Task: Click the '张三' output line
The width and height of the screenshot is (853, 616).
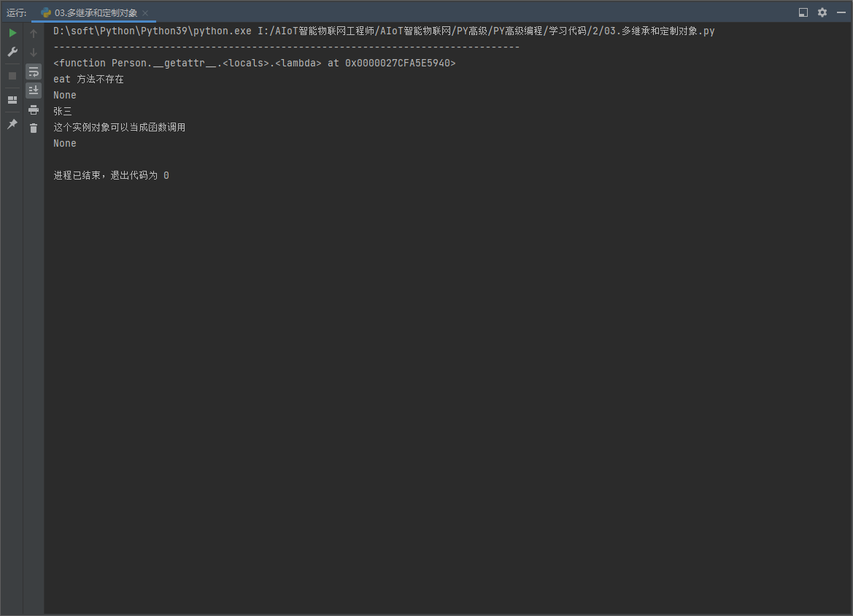Action: click(63, 111)
